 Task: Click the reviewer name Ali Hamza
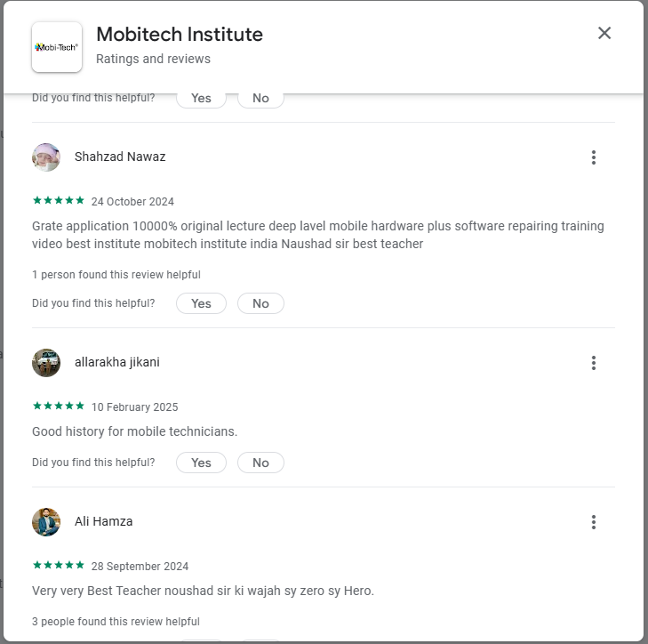point(104,522)
